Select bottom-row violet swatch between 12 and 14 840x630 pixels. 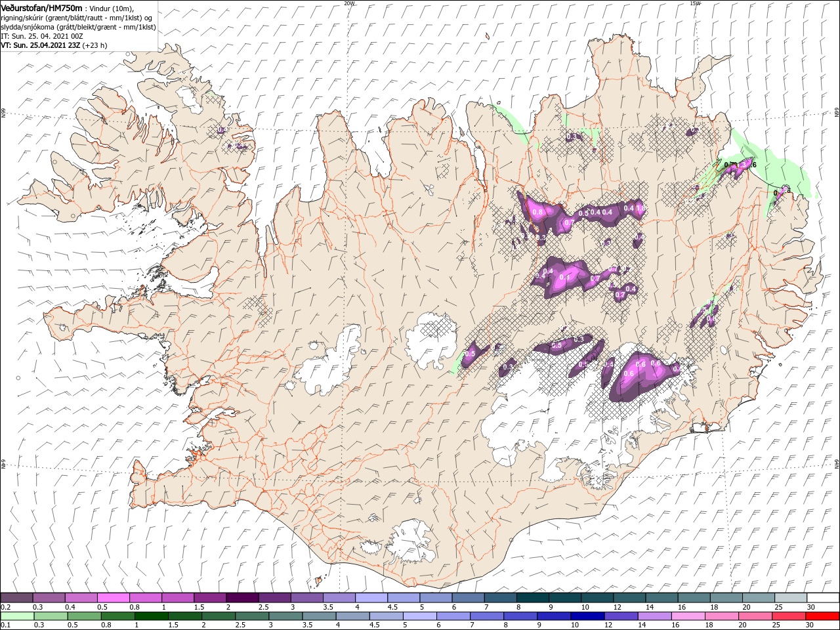[x=621, y=616]
